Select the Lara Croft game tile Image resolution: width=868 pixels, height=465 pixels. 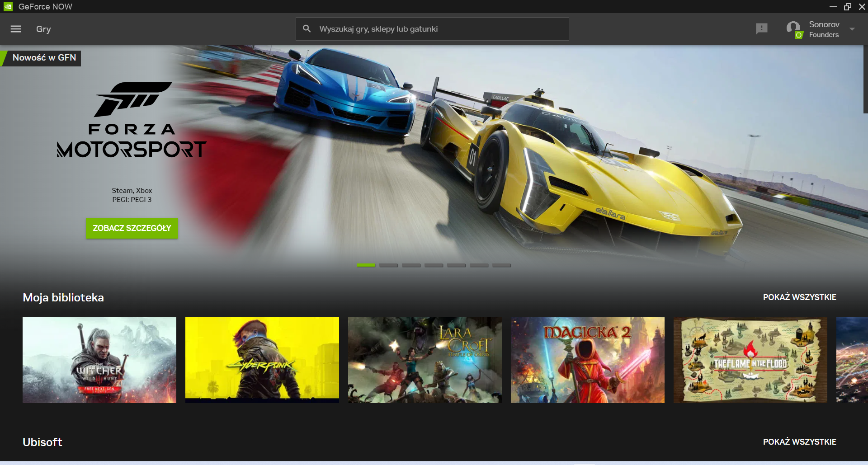click(425, 360)
